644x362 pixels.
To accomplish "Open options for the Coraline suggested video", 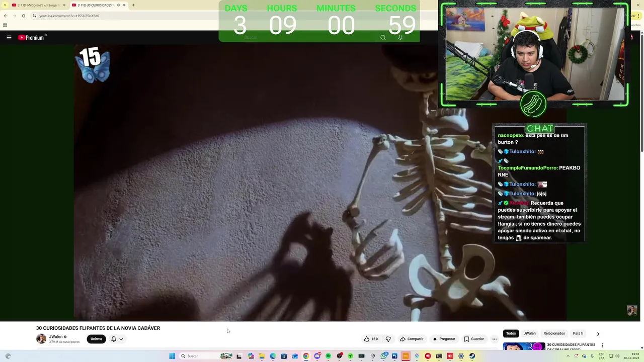I will click(x=602, y=345).
